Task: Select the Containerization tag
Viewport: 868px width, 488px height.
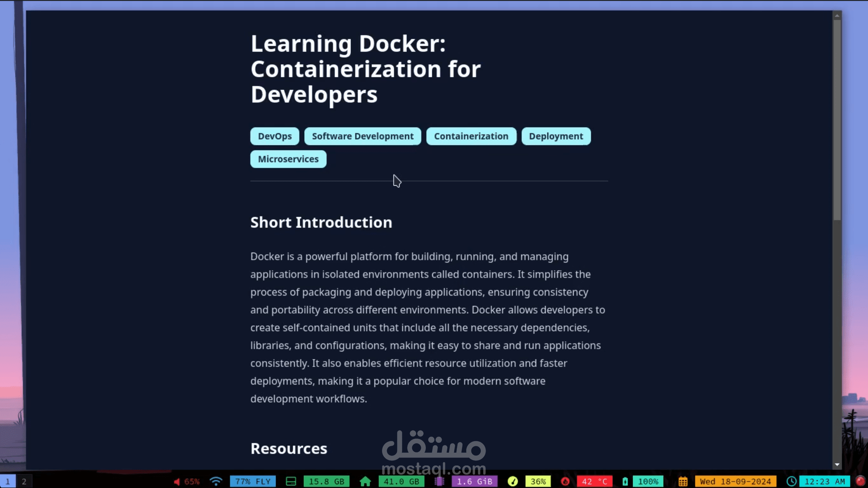Action: [x=471, y=136]
